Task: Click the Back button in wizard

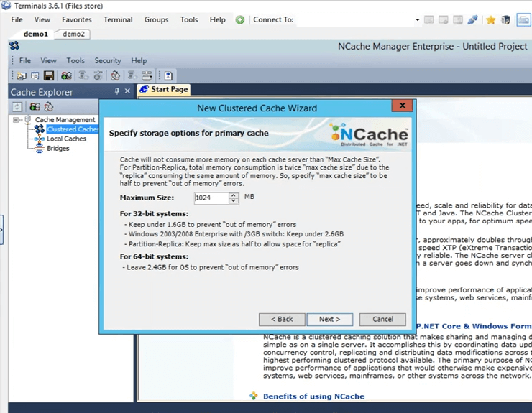Action: point(282,320)
